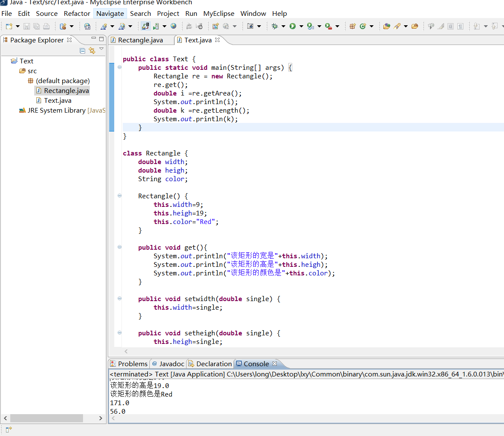Open the Run button dropdown arrow
This screenshot has width=504, height=436.
[301, 26]
